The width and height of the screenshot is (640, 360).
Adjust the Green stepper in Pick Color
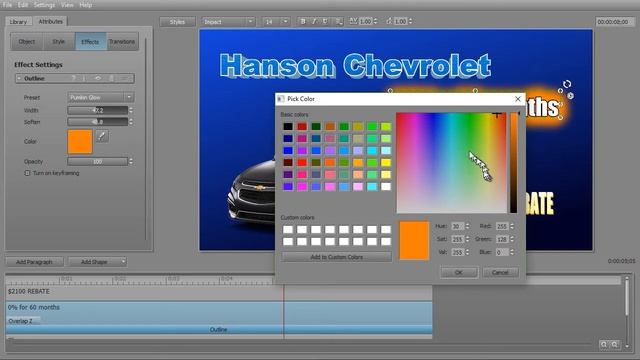click(x=512, y=239)
